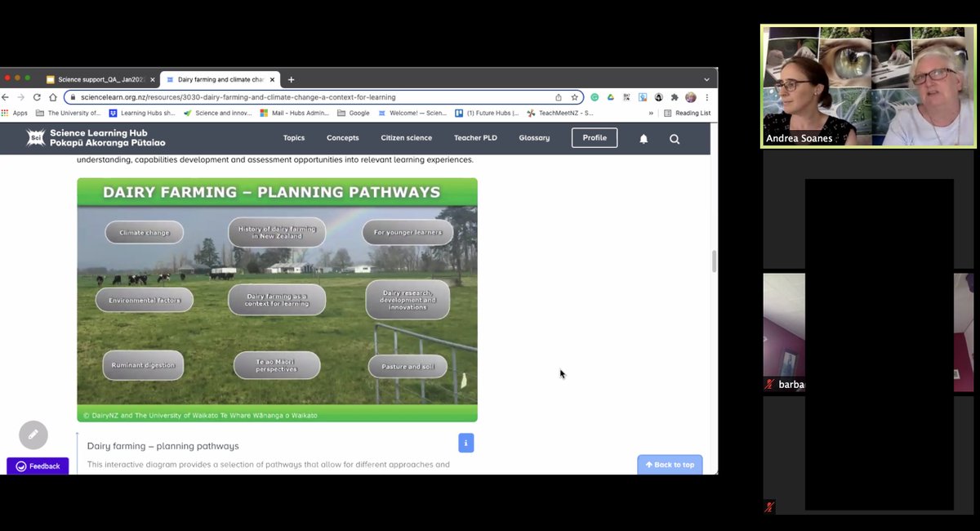This screenshot has height=531, width=980.
Task: Open the Profile button
Action: coord(594,137)
